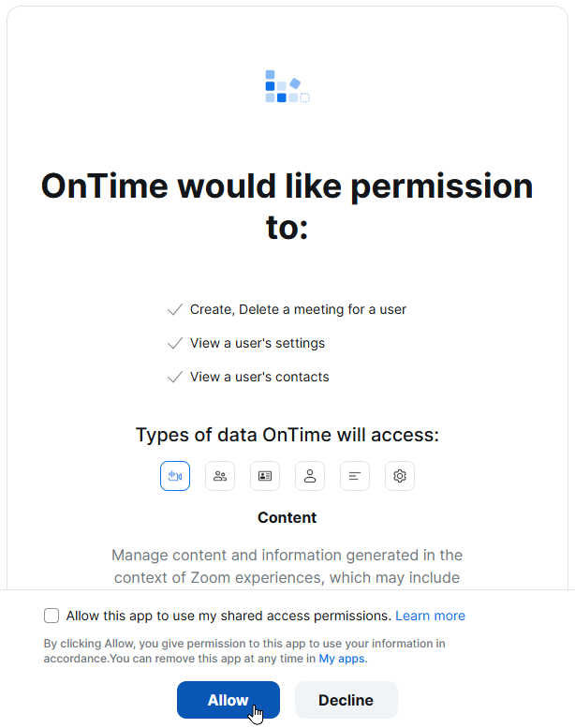
Task: Click 'Allow this app to use my shared access' label
Action: (x=229, y=616)
